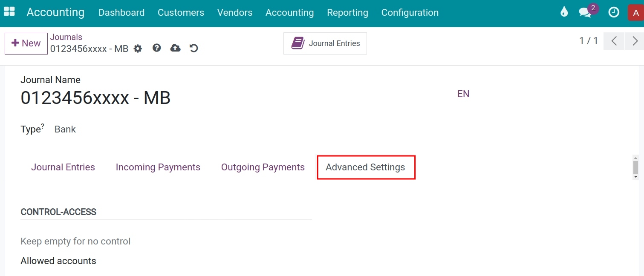Open the Journal Entries smart button

pos(325,43)
